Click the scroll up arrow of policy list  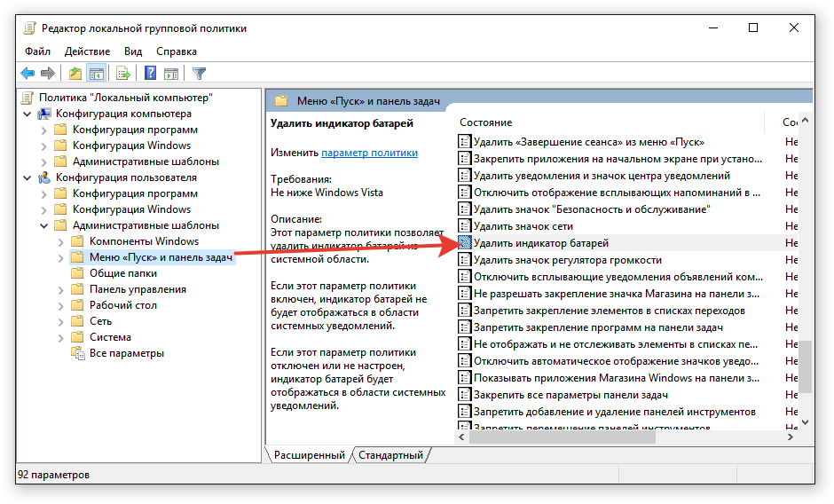point(805,121)
